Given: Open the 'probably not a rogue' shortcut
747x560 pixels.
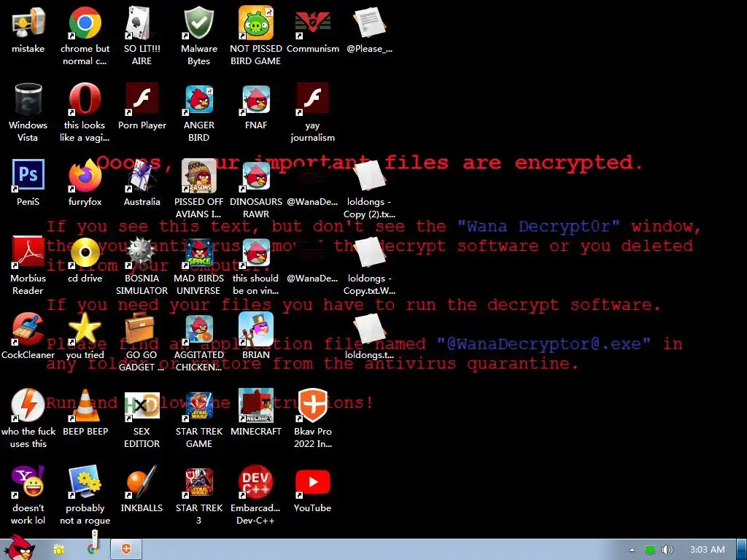Looking at the screenshot, I should (85, 483).
